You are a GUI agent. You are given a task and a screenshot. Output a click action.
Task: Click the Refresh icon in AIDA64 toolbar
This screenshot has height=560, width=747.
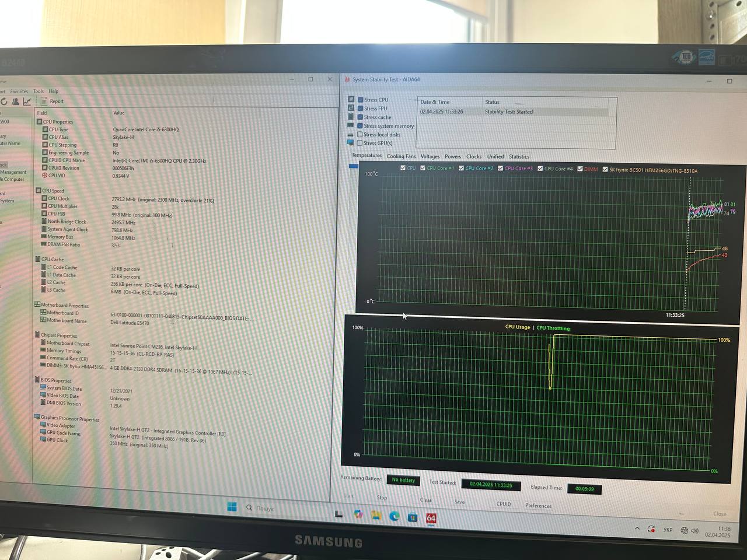pos(4,101)
